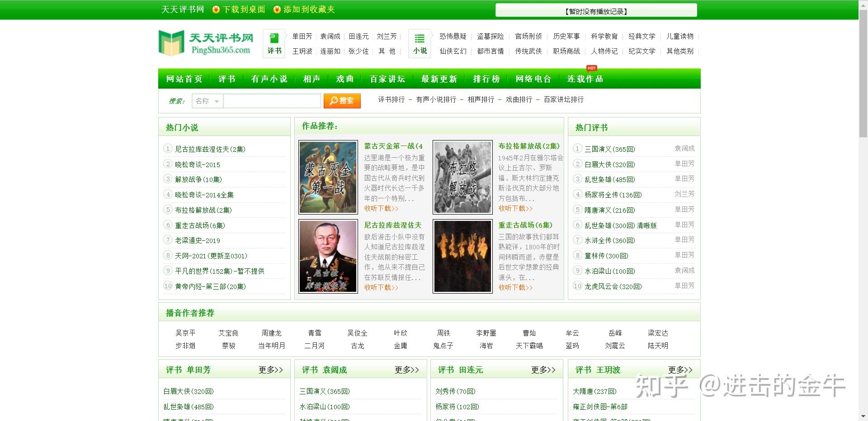868x421 pixels.
Task: Click 更多>> in the 评书 袁阔成 panel
Action: coord(407,370)
